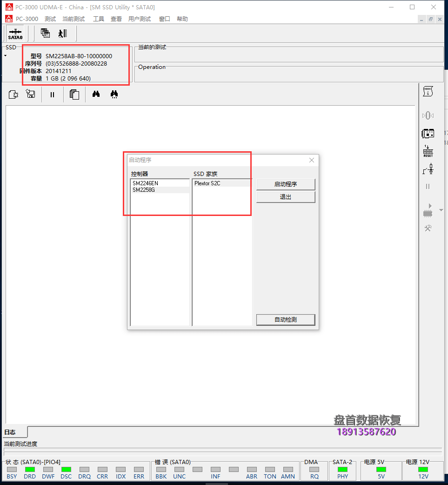
Task: Click the 启动程序 button
Action: coord(286,184)
